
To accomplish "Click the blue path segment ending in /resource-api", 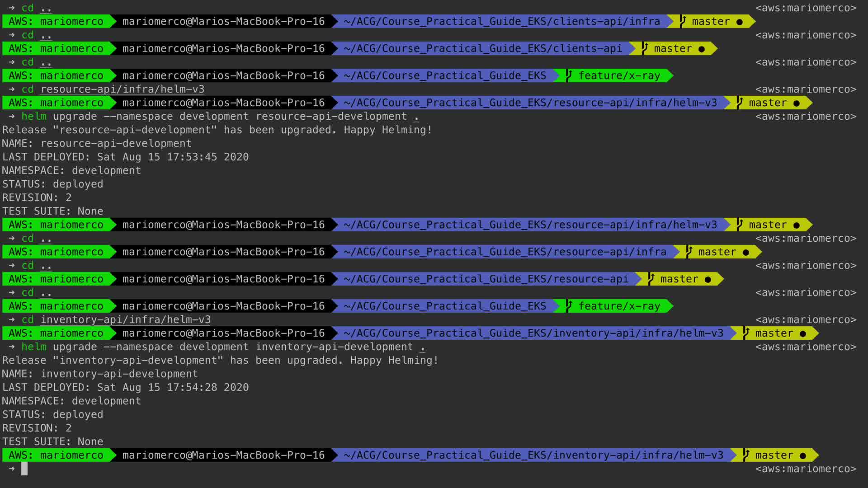I will tap(486, 279).
